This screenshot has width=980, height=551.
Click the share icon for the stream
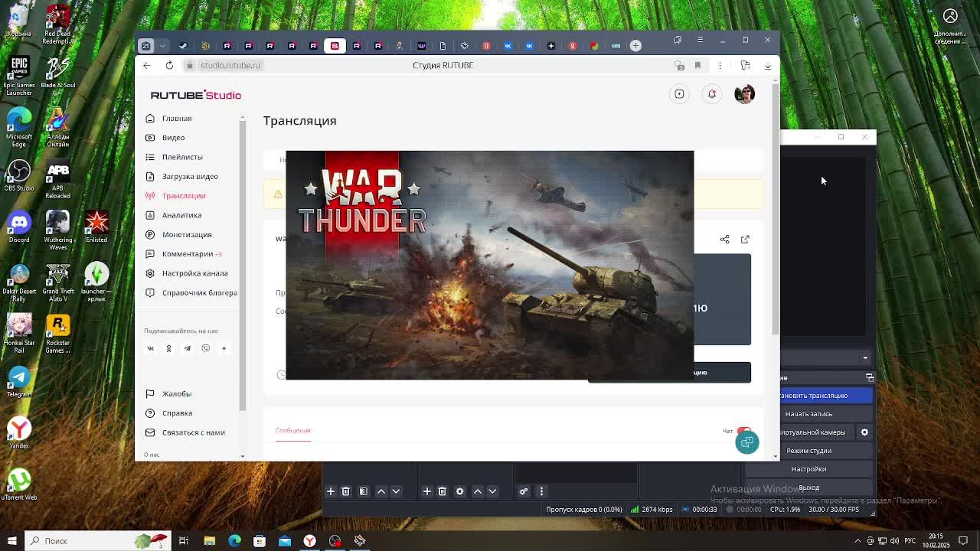(x=724, y=240)
